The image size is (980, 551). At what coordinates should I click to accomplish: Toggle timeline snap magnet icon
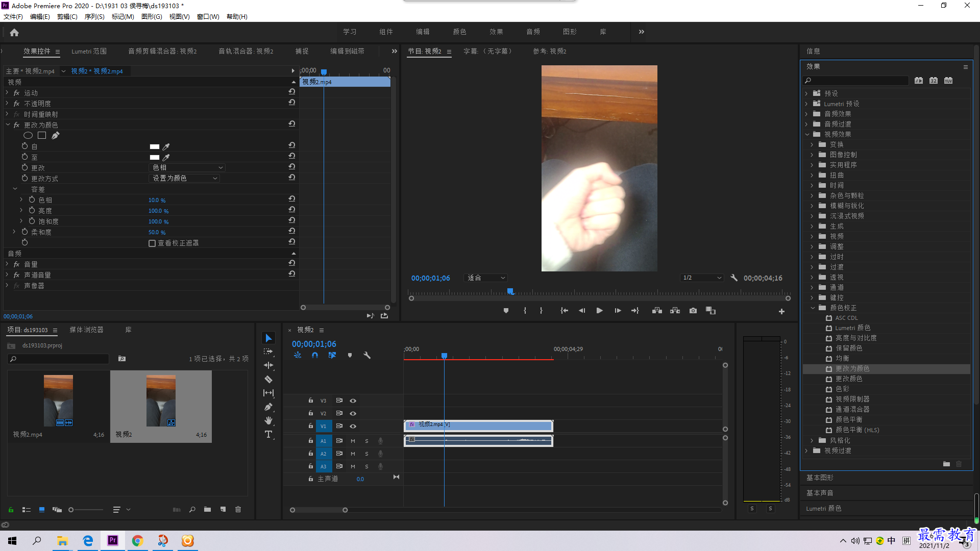pyautogui.click(x=315, y=355)
